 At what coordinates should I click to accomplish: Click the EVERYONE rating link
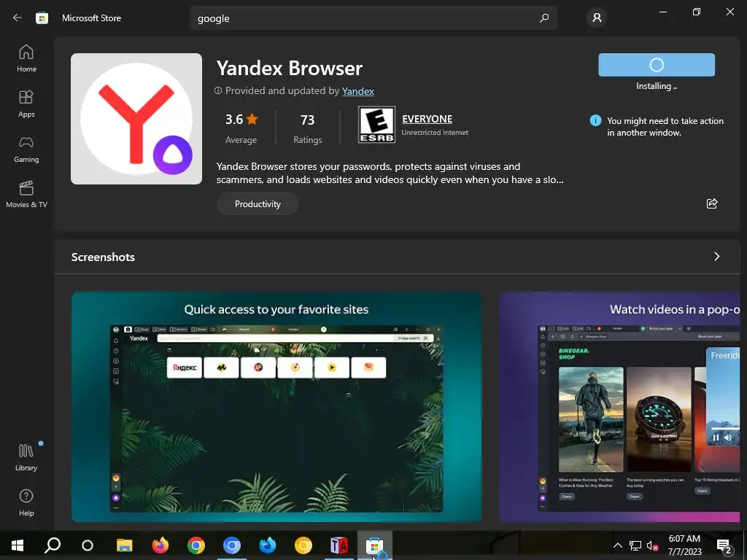(x=427, y=119)
